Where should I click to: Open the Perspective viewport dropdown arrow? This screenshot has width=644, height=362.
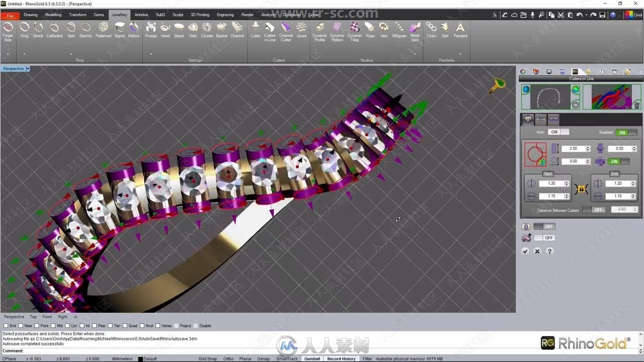pyautogui.click(x=28, y=69)
